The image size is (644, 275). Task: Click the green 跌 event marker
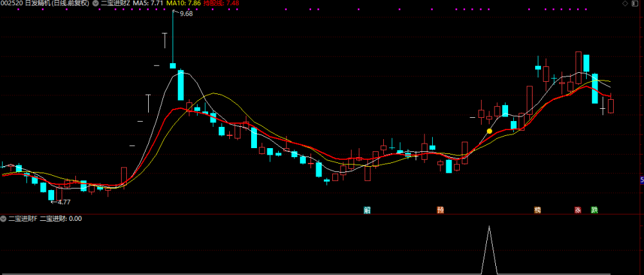(594, 210)
